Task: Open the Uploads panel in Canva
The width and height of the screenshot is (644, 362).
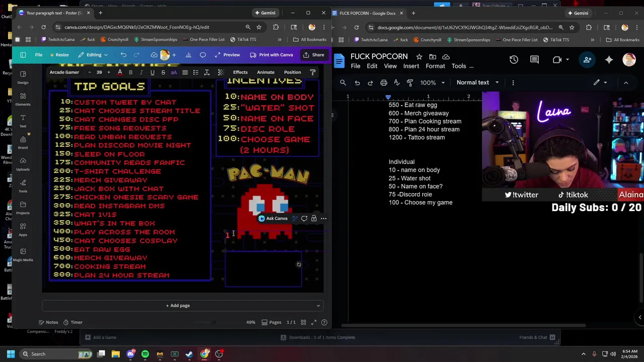Action: pos(23,164)
